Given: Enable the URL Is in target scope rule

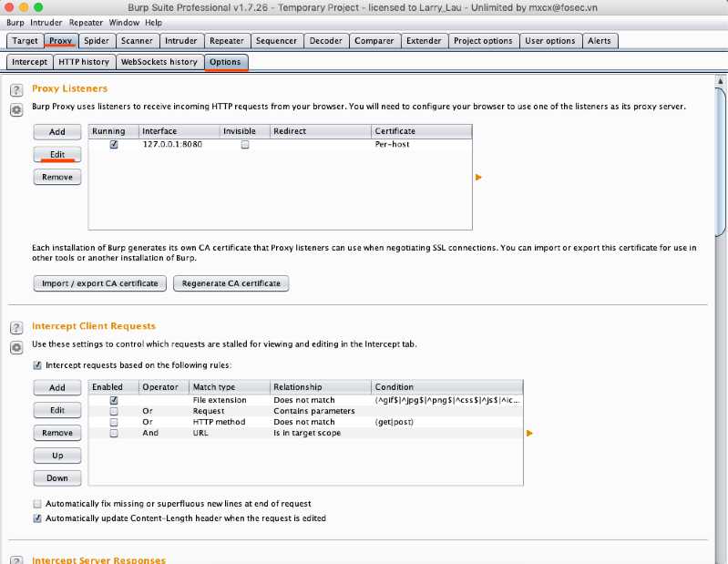Looking at the screenshot, I should coord(114,433).
